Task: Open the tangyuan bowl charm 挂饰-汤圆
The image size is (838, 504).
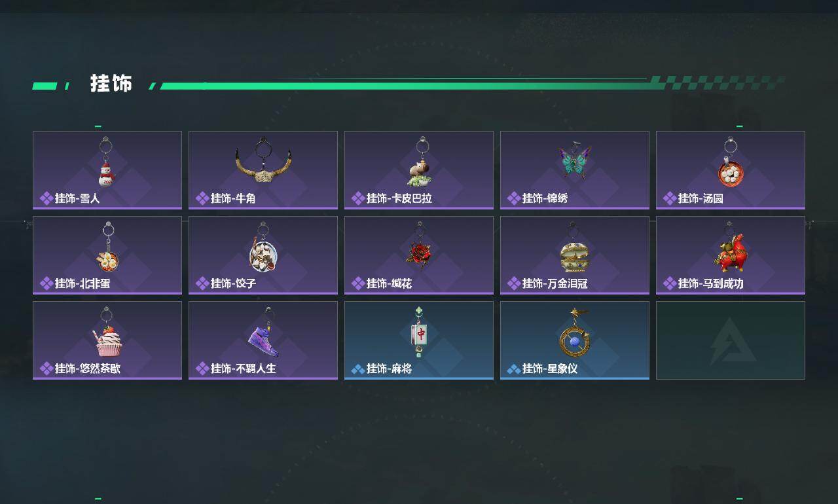Action: point(731,170)
